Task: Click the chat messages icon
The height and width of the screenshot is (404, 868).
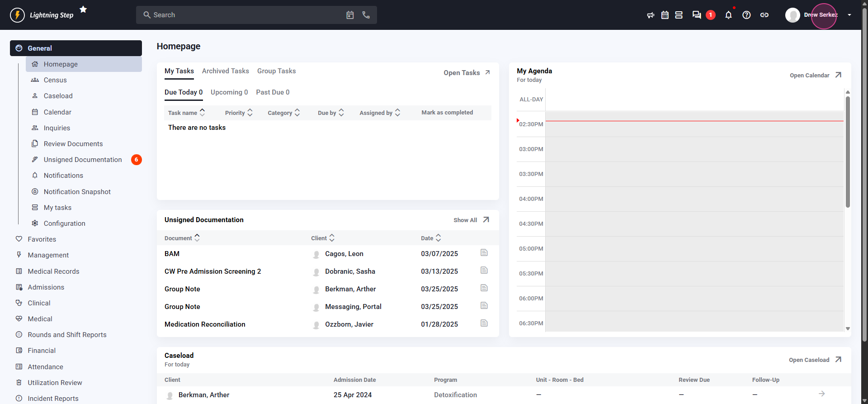Action: [x=697, y=15]
